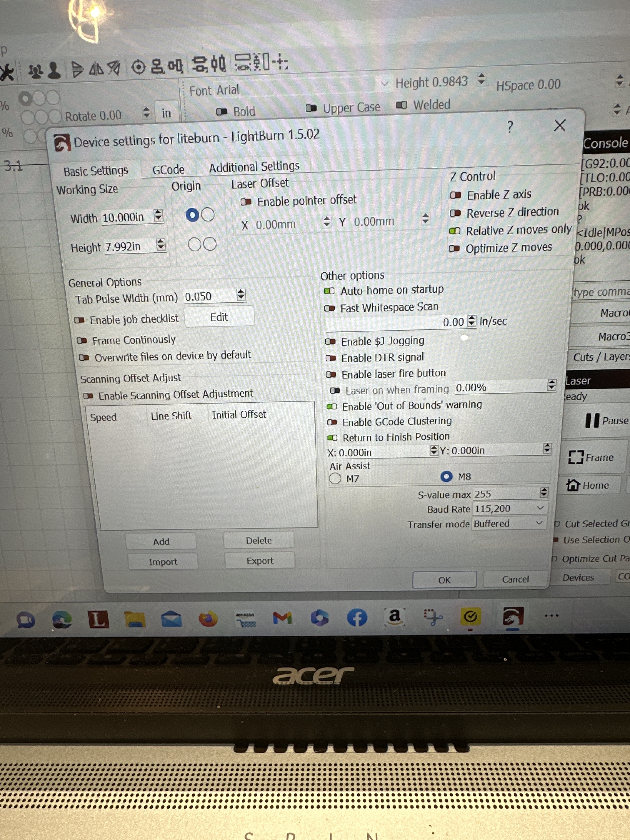Click the Ungroup single-person icon
The image size is (630, 840).
coord(54,71)
